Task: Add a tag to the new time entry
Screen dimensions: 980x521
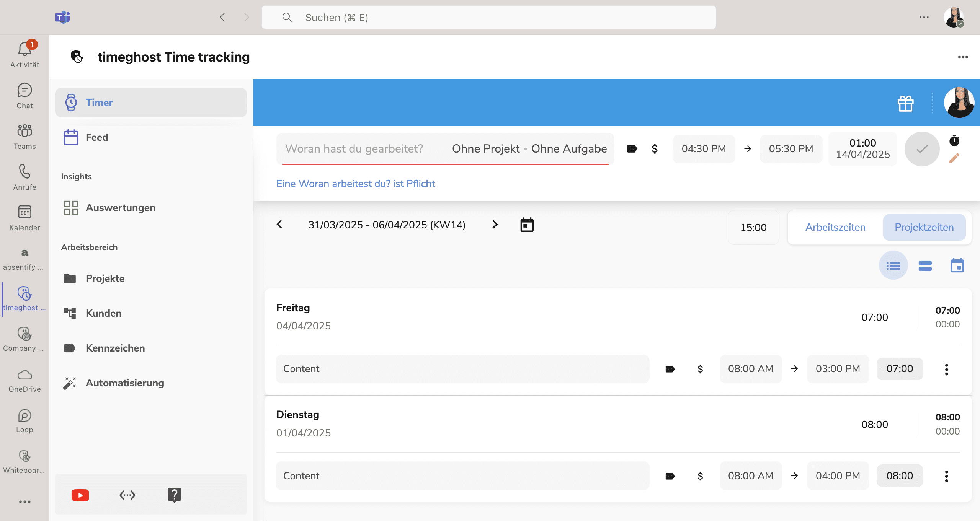Action: coord(632,149)
